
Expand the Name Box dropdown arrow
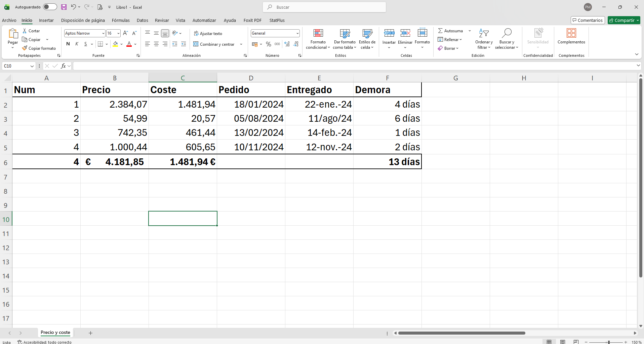coord(32,66)
